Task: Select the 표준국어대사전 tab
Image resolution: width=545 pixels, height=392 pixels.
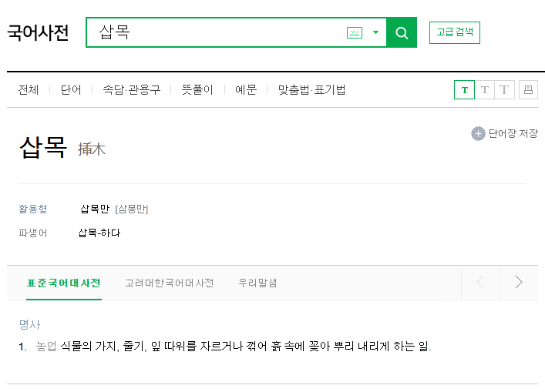Action: tap(64, 283)
